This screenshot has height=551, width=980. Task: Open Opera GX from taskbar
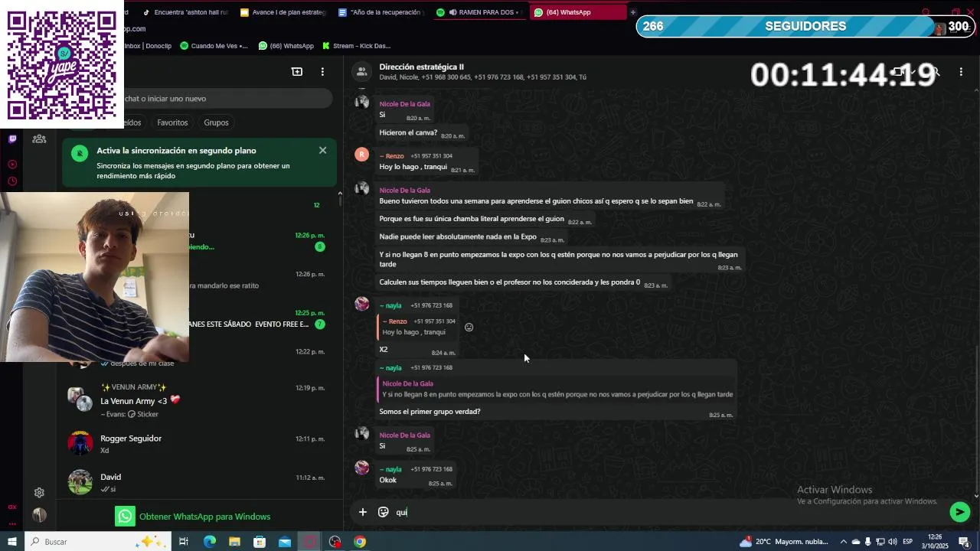(310, 542)
